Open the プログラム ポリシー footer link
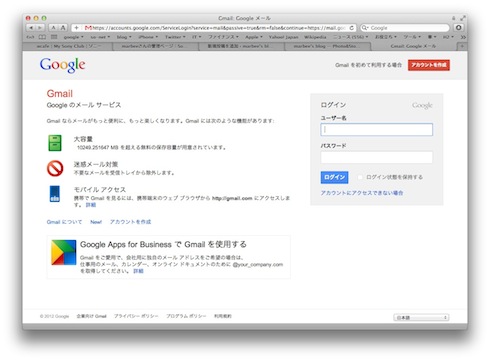This screenshot has width=490, height=361. pyautogui.click(x=186, y=316)
